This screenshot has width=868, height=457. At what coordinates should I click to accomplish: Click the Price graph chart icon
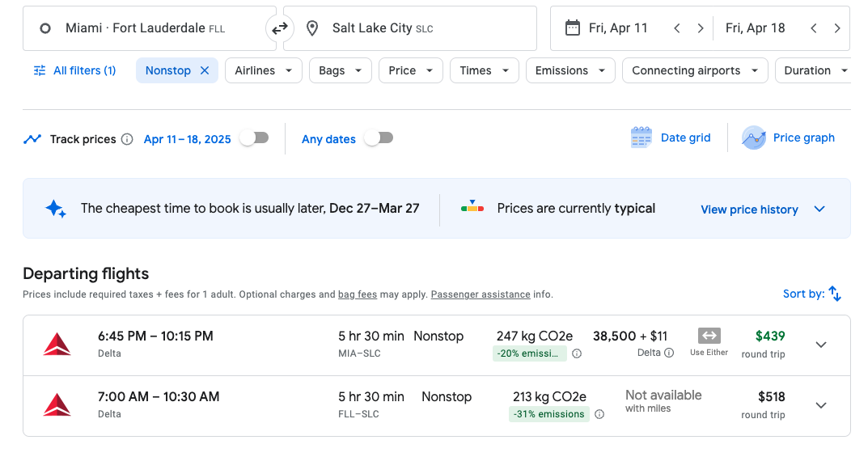click(754, 138)
